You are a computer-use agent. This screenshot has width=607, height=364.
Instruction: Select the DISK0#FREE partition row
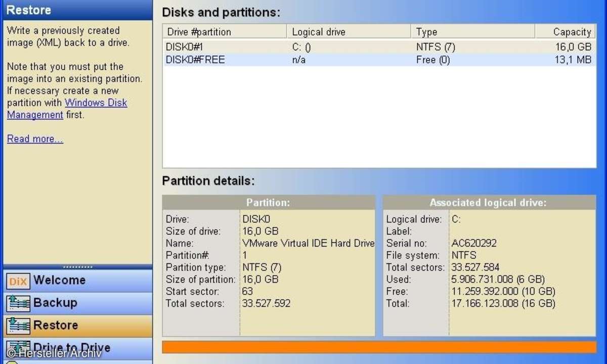(379, 60)
